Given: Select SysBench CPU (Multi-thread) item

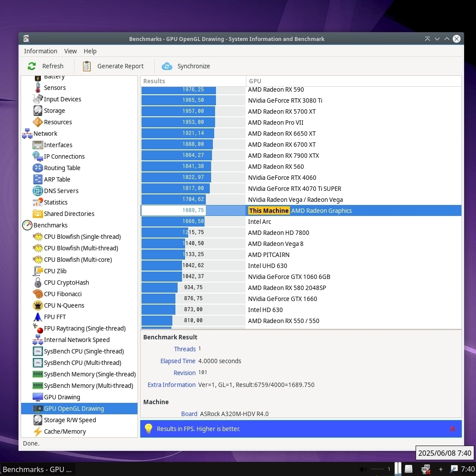Looking at the screenshot, I should (82, 363).
